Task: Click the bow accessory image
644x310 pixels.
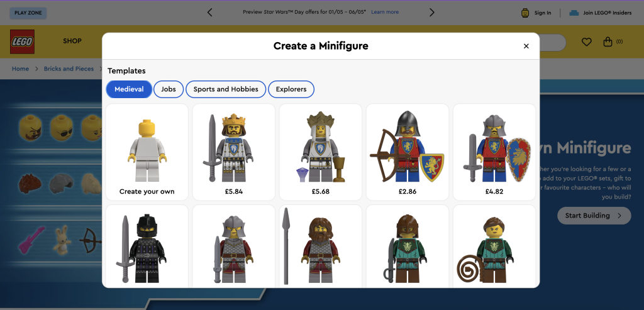Action: point(90,240)
